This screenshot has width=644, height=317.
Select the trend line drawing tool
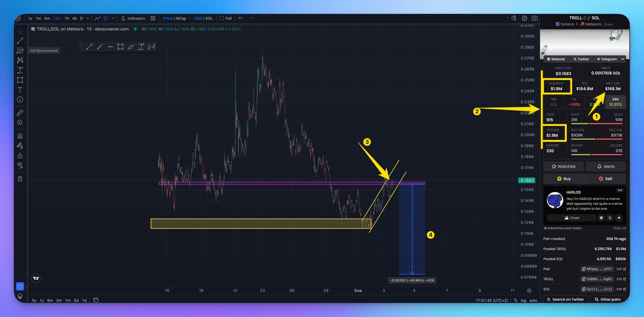(20, 40)
